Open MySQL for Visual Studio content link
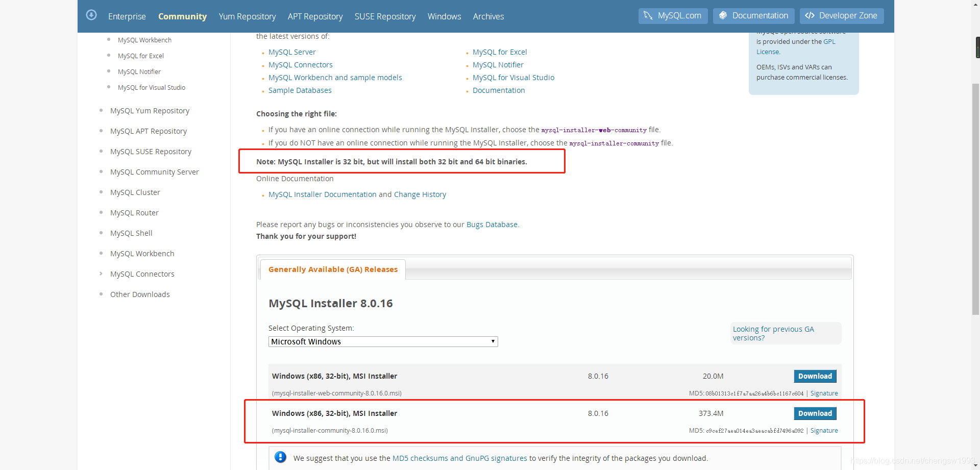The height and width of the screenshot is (470, 980). coord(513,78)
